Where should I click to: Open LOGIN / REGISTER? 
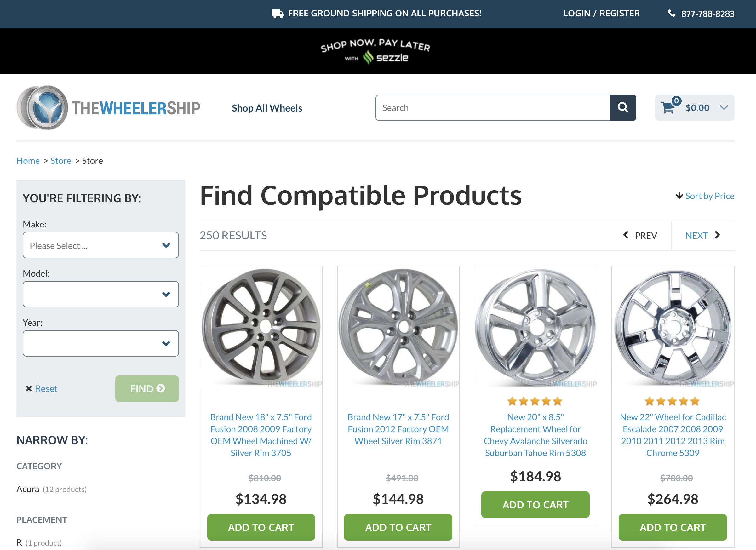601,13
